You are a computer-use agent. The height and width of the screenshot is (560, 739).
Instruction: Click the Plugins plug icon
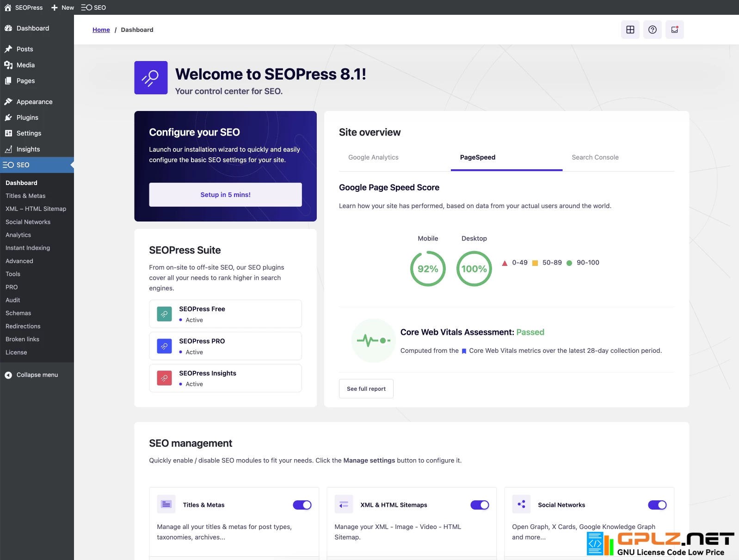click(x=8, y=117)
